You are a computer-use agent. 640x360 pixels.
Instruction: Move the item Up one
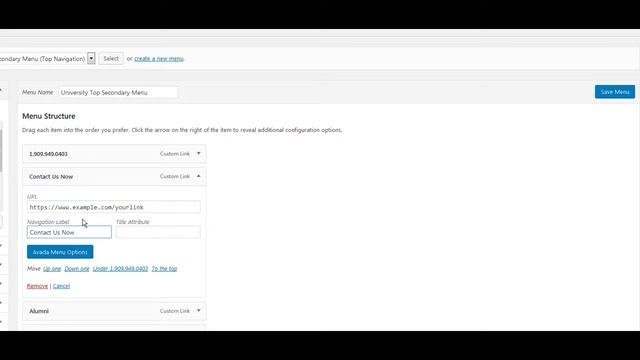[52, 269]
